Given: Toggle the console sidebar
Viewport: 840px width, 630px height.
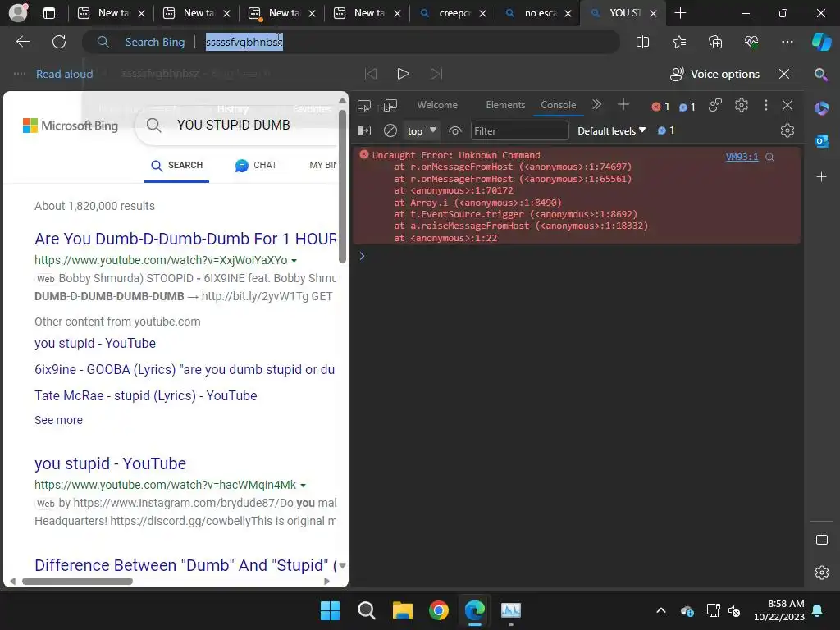Looking at the screenshot, I should click(364, 130).
